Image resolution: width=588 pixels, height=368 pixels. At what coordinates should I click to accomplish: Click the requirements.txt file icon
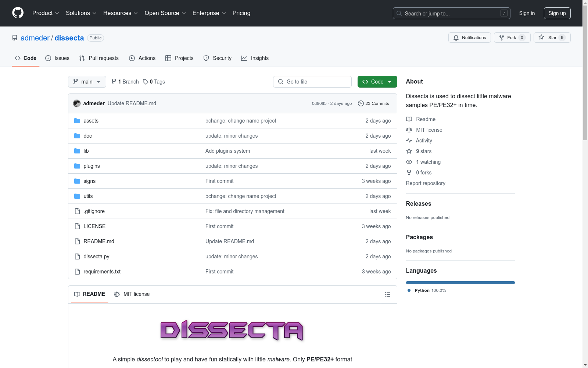click(x=77, y=272)
